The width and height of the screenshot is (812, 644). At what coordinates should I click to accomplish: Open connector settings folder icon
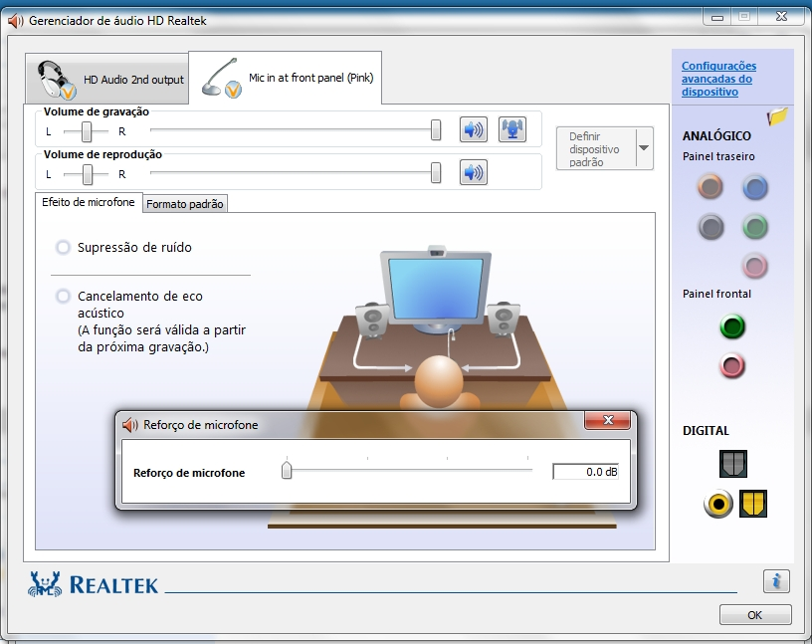[x=777, y=116]
